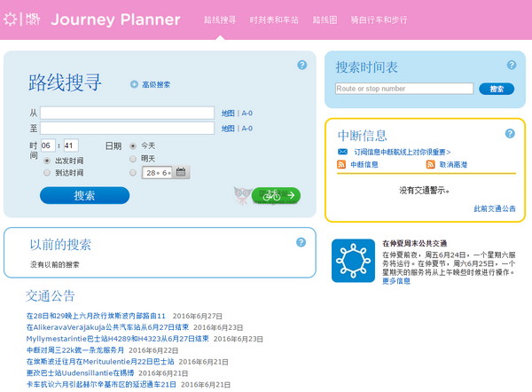Open the AlikeravaVeräjäkuja bus stop announcement
532x392 pixels.
point(107,327)
